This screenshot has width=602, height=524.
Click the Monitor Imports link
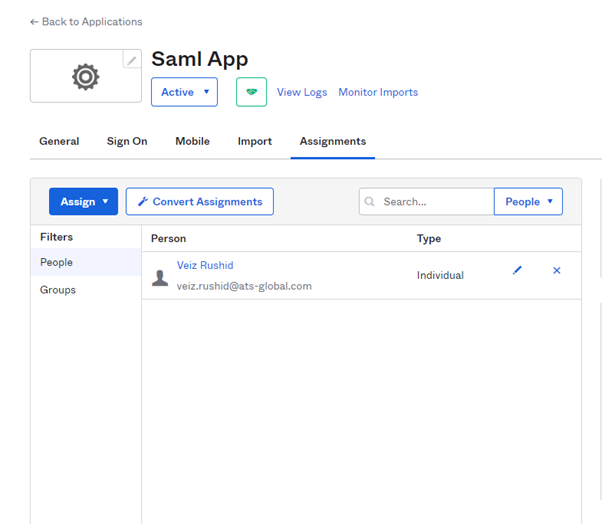click(x=378, y=92)
